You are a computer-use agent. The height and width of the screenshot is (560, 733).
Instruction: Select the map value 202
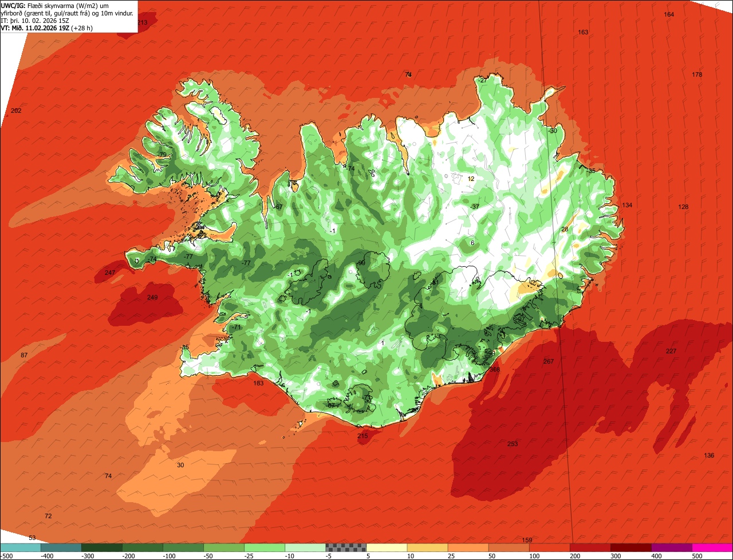pos(16,111)
